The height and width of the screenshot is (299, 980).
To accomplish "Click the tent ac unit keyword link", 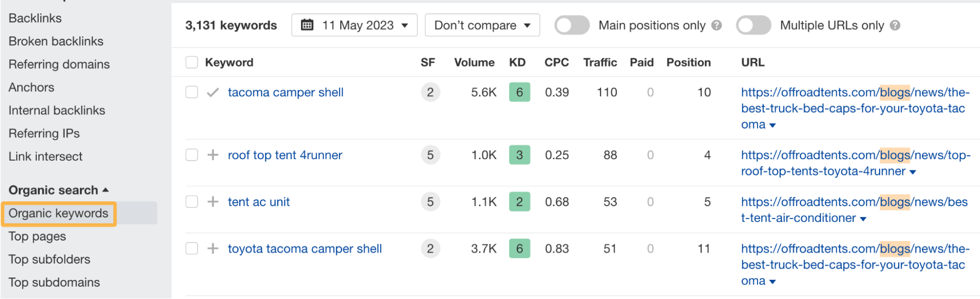I will [x=258, y=201].
